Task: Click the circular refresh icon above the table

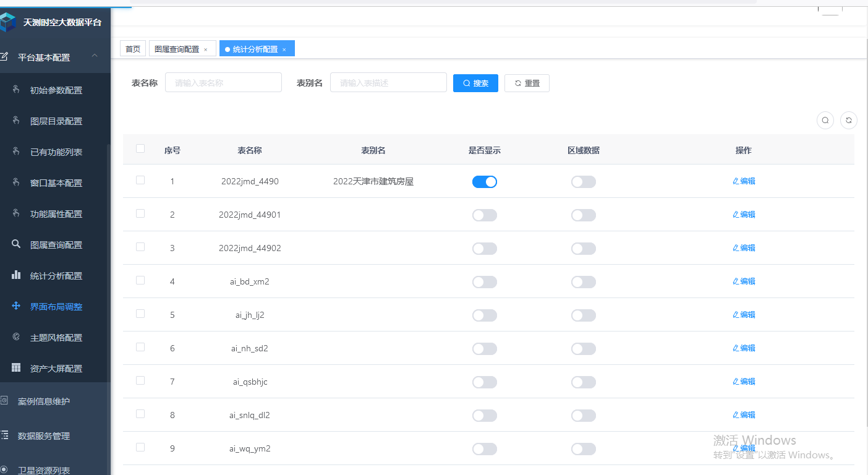Action: (x=848, y=120)
